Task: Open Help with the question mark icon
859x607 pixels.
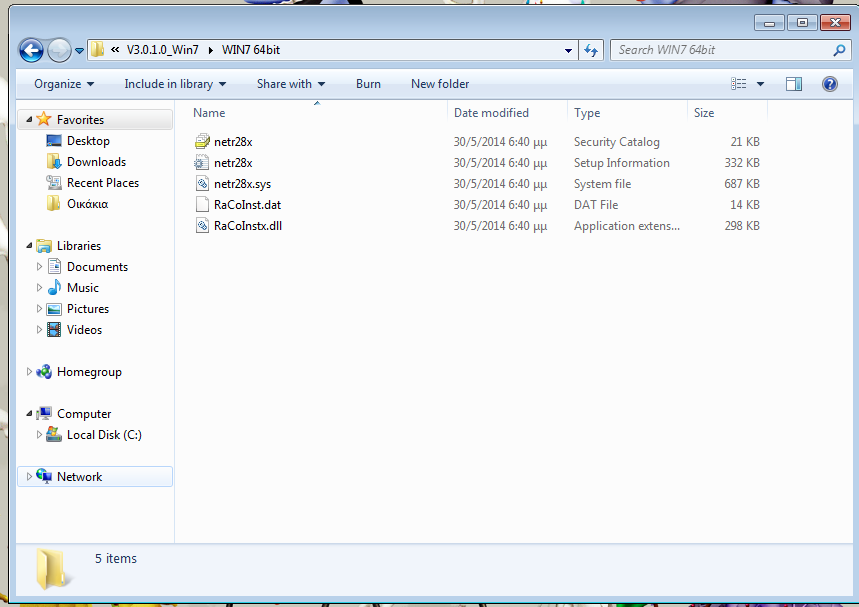Action: coord(829,84)
